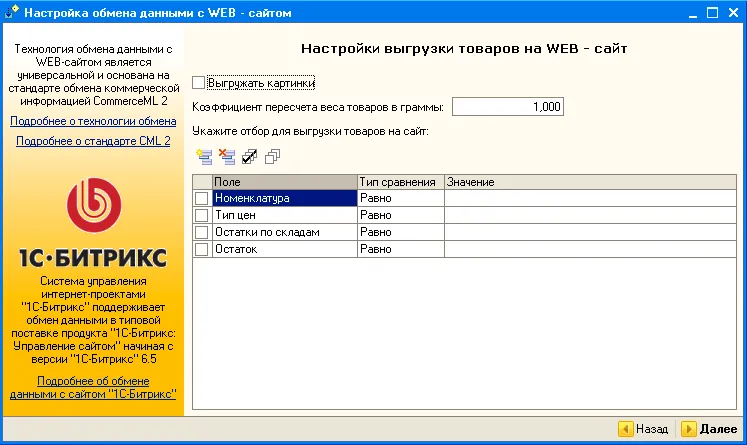The image size is (747, 445).
Task: Open Подробнее о стандарте CML 2 link
Action: tap(93, 141)
